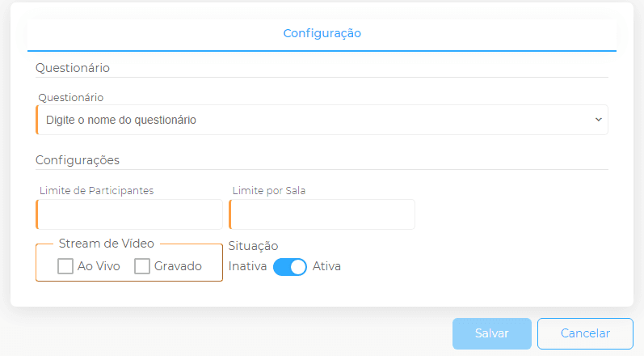Select the Ativa label beside switch

[326, 266]
